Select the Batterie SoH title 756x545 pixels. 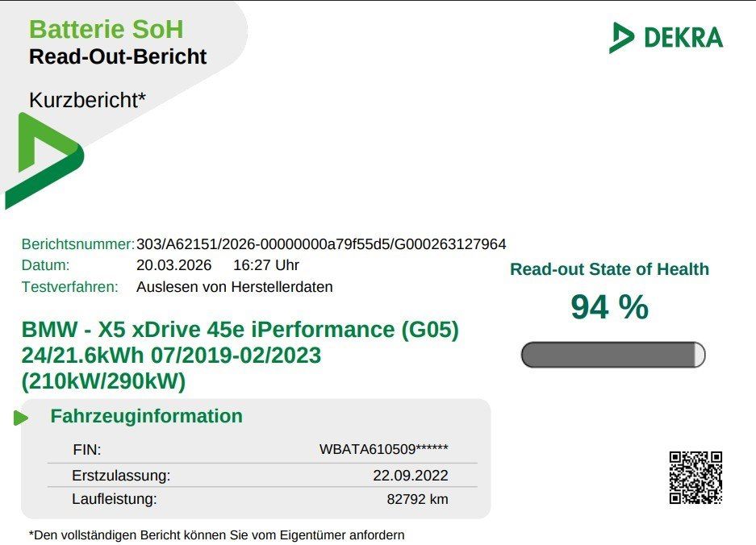coord(106,30)
